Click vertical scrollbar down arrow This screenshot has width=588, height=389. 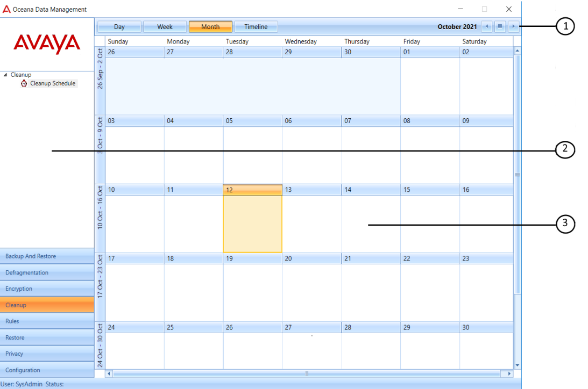(517, 365)
